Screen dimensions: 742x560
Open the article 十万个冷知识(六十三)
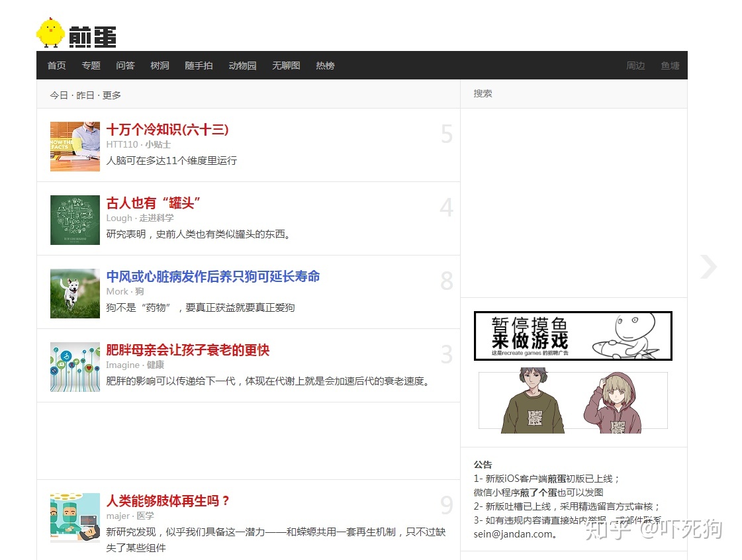pyautogui.click(x=167, y=130)
